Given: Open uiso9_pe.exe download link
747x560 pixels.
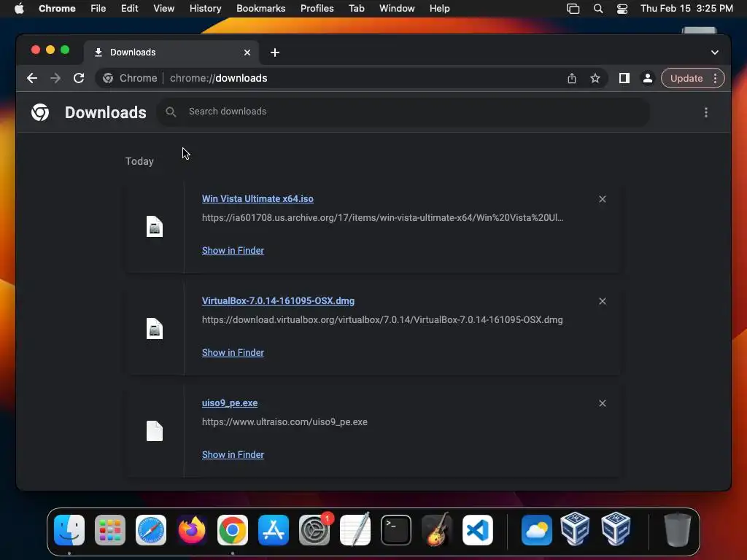Looking at the screenshot, I should (x=230, y=402).
